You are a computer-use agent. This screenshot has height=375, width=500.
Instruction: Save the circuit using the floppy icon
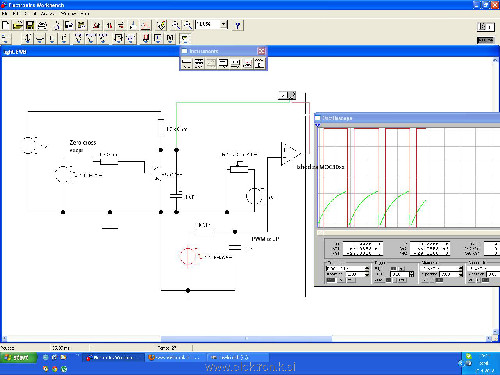coord(30,25)
